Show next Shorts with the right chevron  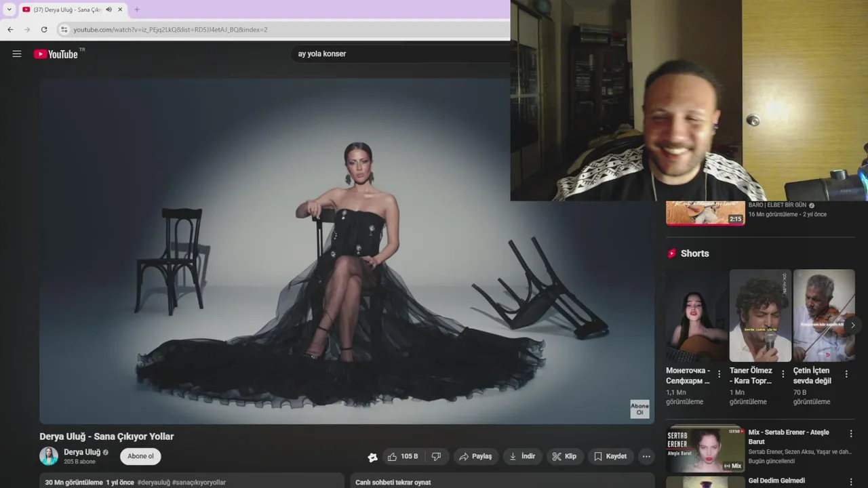point(852,325)
